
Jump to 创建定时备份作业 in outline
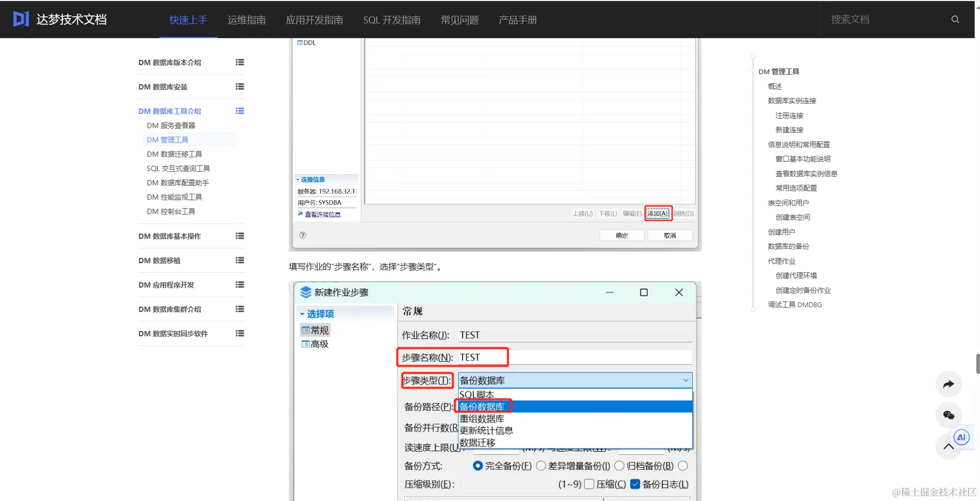point(803,290)
